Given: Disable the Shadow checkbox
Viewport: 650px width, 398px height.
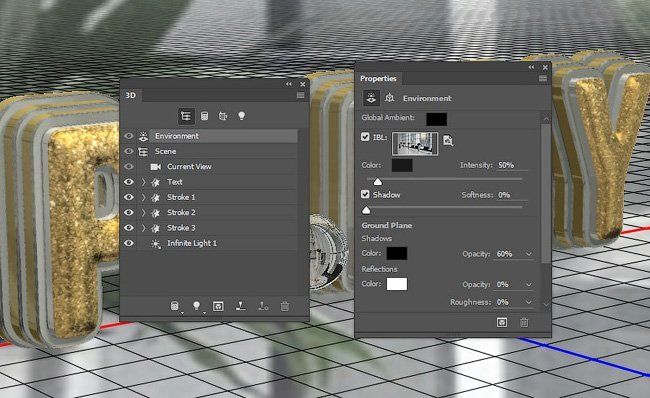Looking at the screenshot, I should [x=365, y=194].
